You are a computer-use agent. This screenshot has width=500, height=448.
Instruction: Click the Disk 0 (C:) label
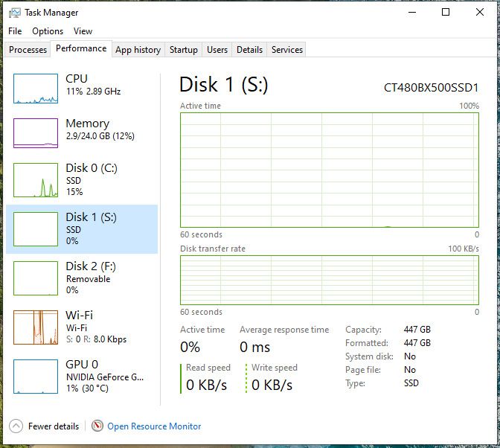tap(92, 167)
